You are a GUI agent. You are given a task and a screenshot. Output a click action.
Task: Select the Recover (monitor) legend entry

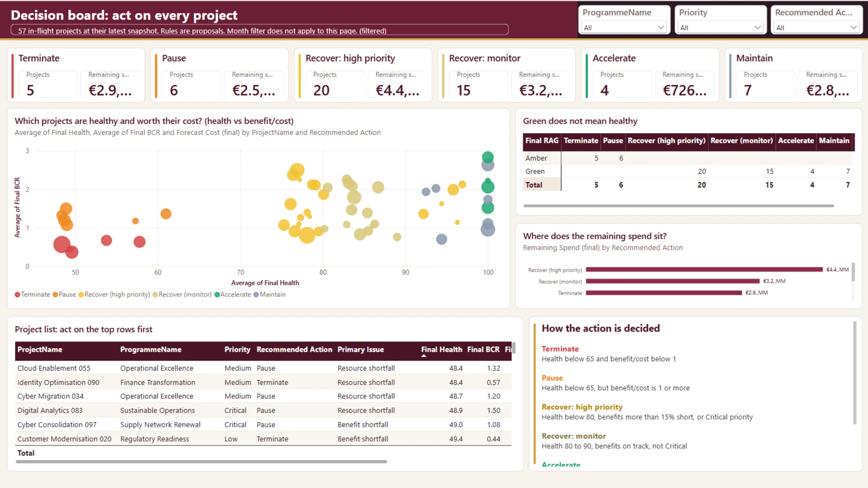[x=182, y=295]
